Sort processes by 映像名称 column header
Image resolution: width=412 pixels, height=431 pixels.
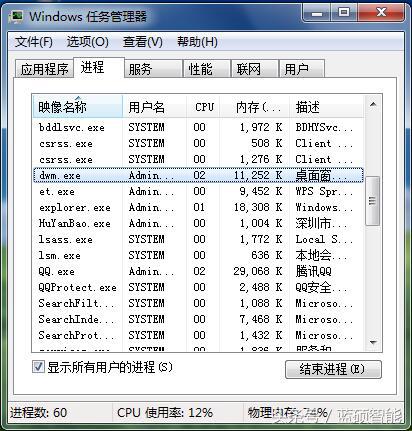77,107
